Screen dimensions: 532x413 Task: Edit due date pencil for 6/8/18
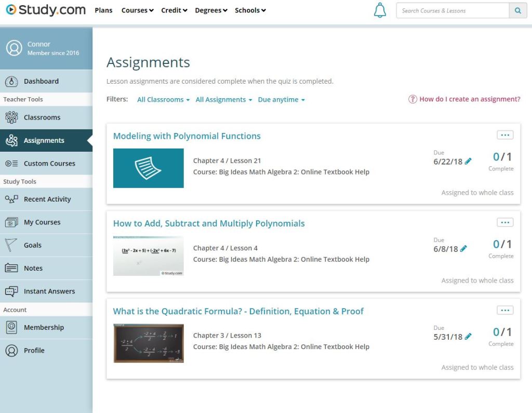[463, 249]
